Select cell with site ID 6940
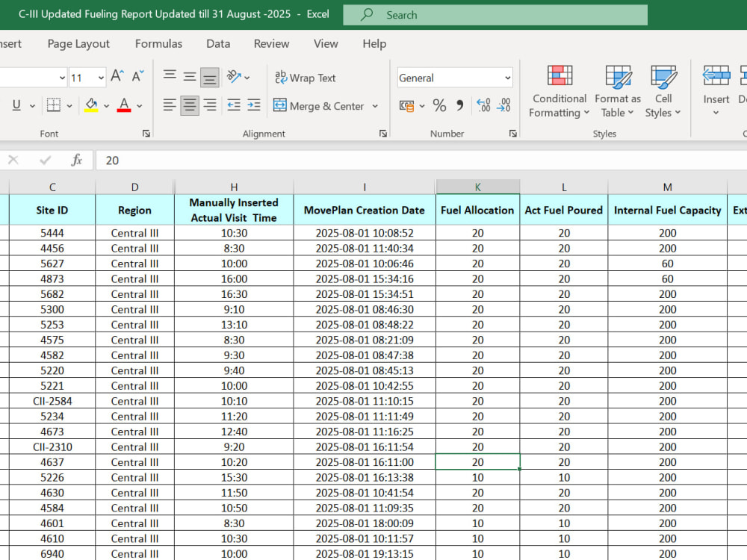The height and width of the screenshot is (560, 747). 52,554
